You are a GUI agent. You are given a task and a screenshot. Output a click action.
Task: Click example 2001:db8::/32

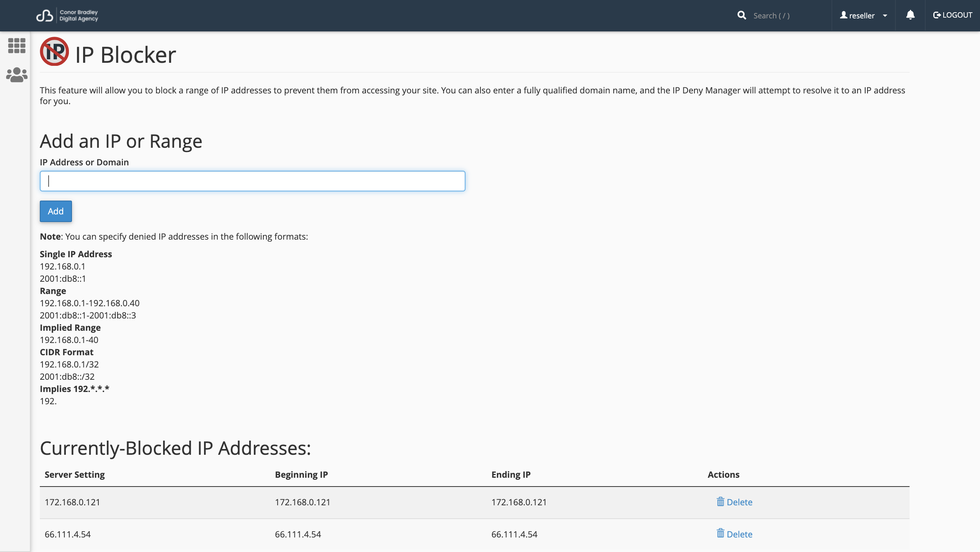[x=67, y=376]
